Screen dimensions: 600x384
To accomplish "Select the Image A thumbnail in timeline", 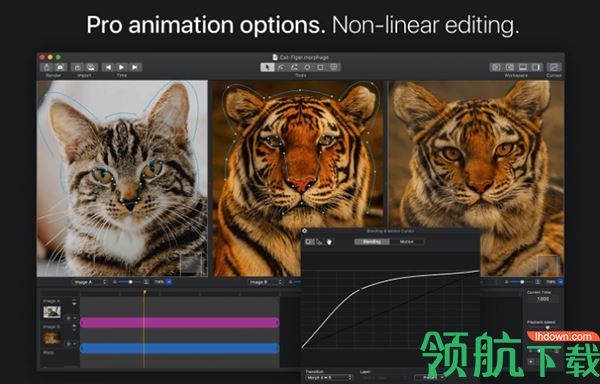I will 52,312.
